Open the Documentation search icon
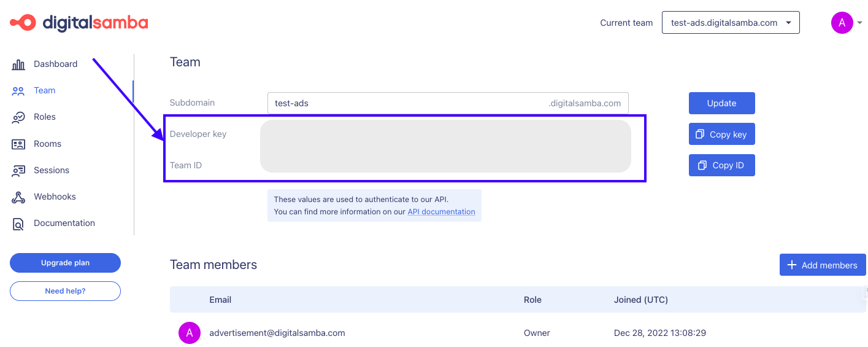This screenshot has width=868, height=347. 18,223
